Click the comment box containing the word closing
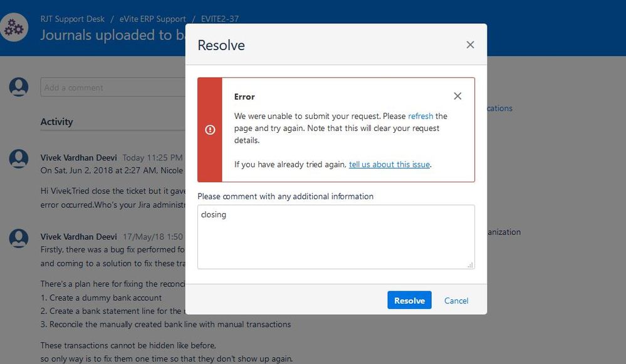The image size is (626, 364). (336, 236)
